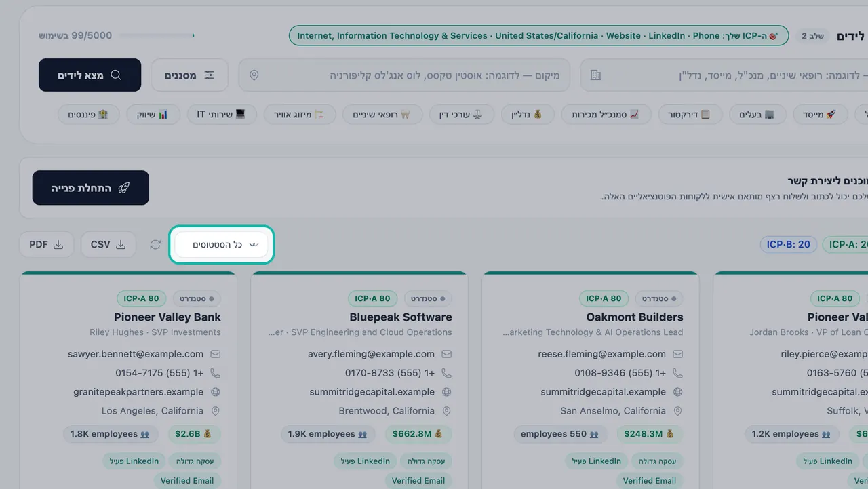868x489 pixels.
Task: Select the דירקטור quick filter chip
Action: 692,115
